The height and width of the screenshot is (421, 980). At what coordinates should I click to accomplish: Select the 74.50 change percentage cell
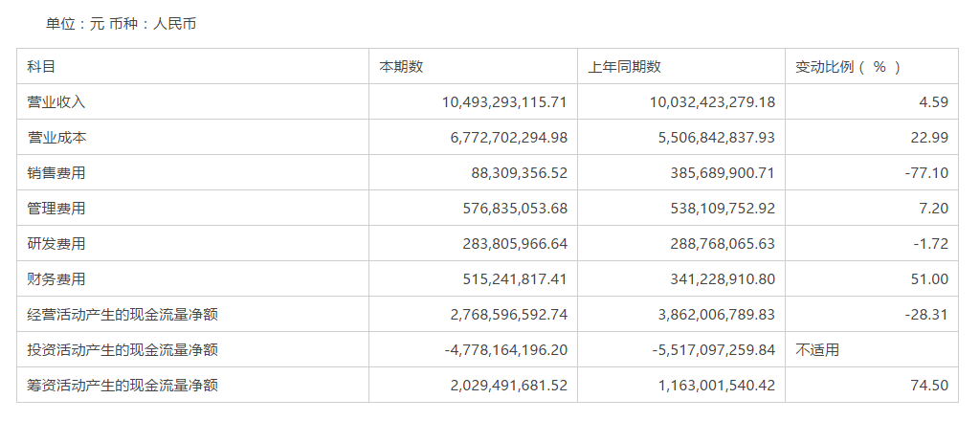click(930, 386)
